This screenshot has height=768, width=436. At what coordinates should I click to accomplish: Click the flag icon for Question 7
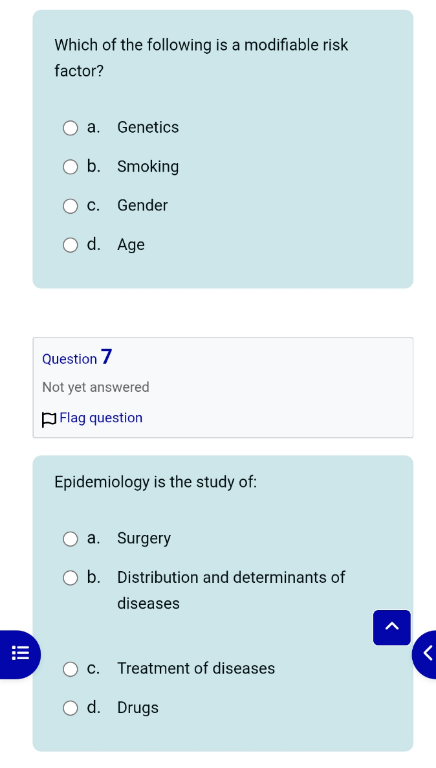49,419
